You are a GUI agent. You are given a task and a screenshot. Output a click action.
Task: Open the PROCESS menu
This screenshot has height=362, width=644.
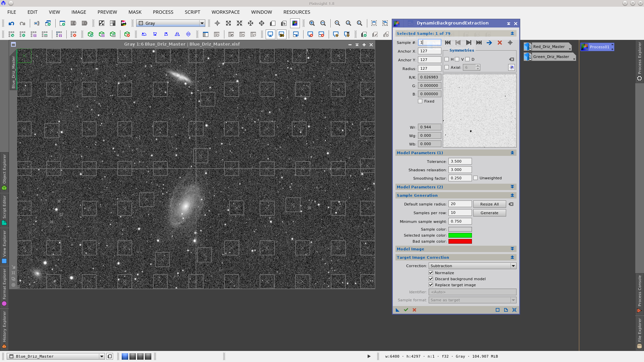tap(163, 12)
